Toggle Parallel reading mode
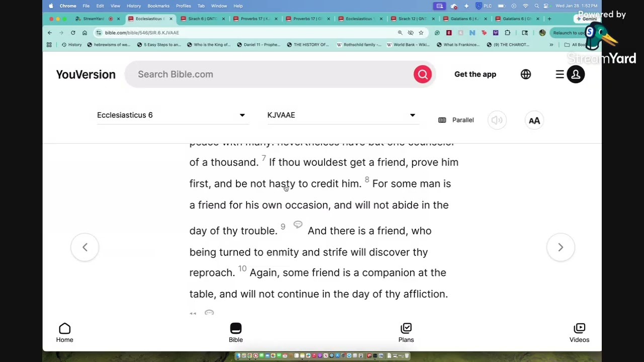This screenshot has height=362, width=644. pos(456,120)
